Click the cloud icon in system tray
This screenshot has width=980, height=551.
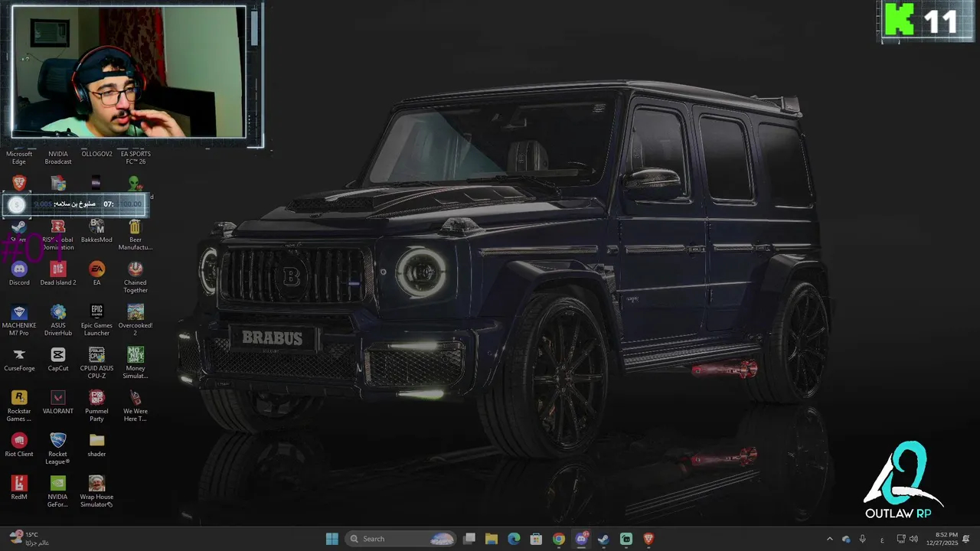846,539
